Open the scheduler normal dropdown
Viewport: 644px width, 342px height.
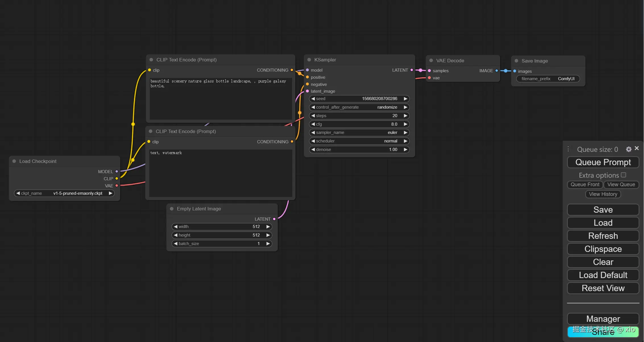point(359,141)
